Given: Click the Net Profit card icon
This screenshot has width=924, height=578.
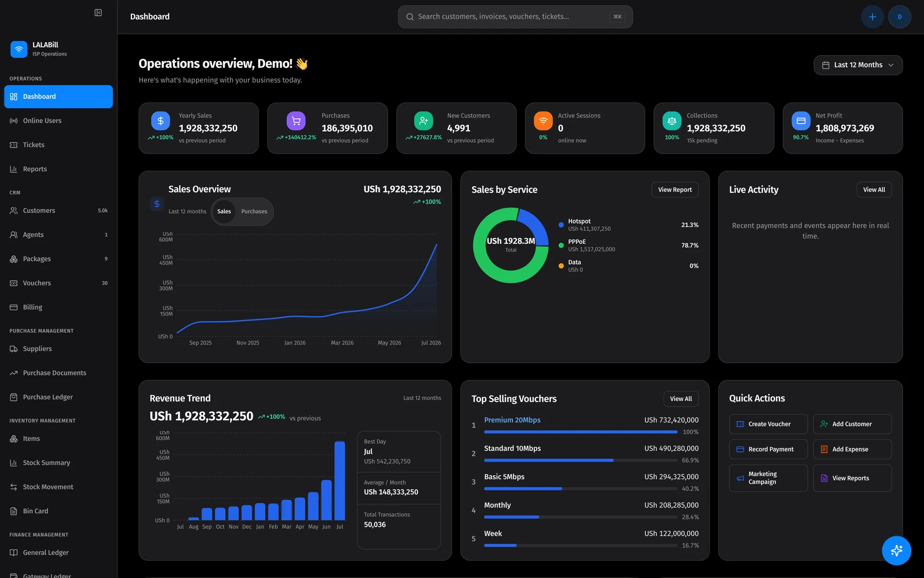Looking at the screenshot, I should click(801, 121).
